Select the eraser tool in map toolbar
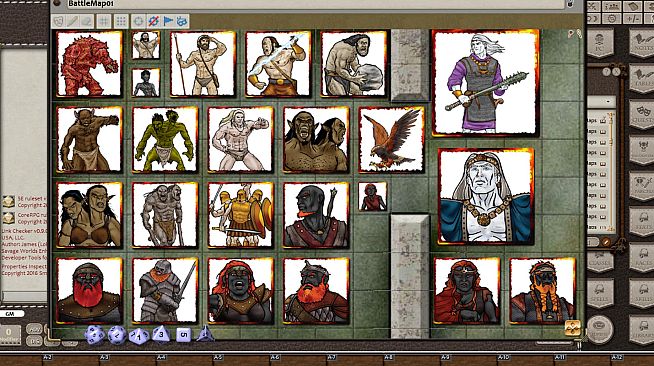The image size is (654, 366). click(86, 21)
